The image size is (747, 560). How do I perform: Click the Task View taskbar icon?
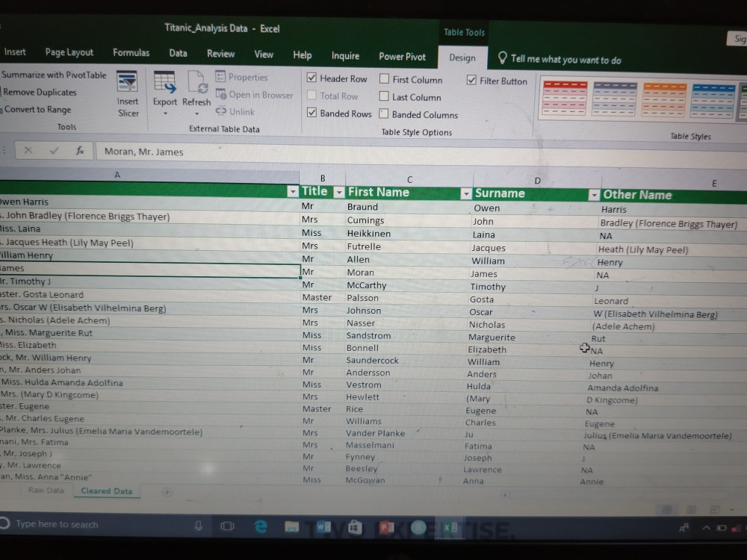pyautogui.click(x=227, y=526)
